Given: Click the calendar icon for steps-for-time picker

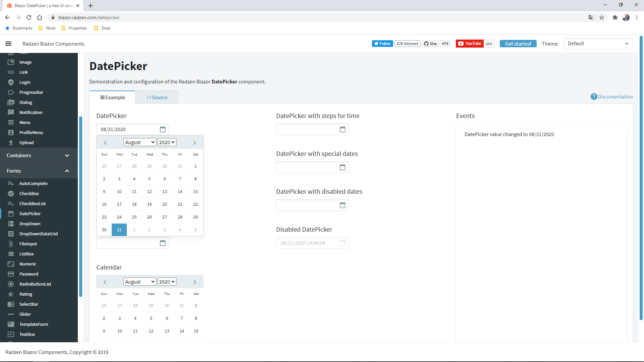Looking at the screenshot, I should [342, 129].
